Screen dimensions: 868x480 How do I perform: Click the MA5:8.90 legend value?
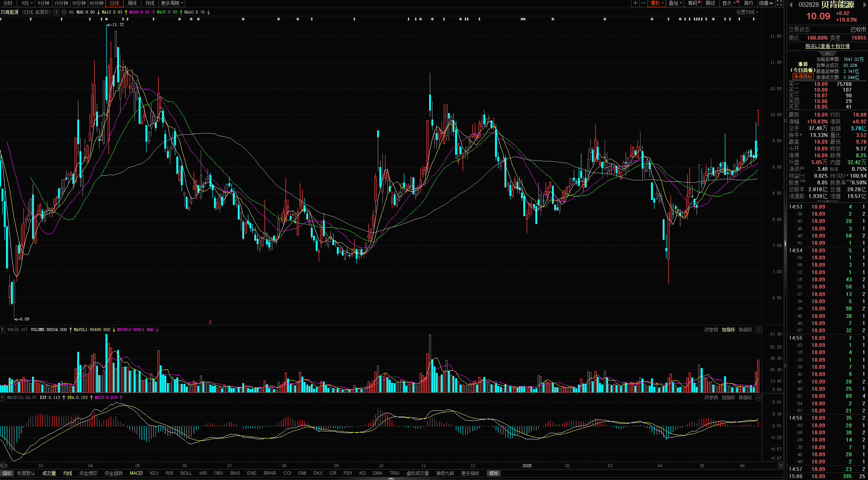click(x=86, y=12)
